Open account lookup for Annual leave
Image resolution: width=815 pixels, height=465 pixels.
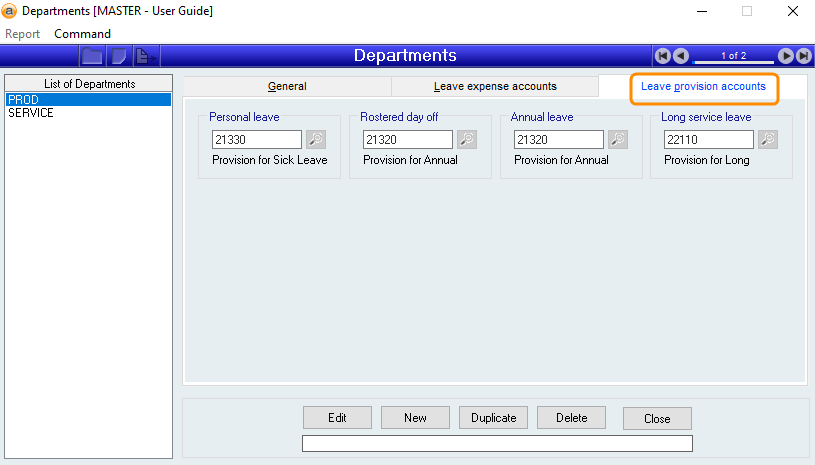click(618, 140)
